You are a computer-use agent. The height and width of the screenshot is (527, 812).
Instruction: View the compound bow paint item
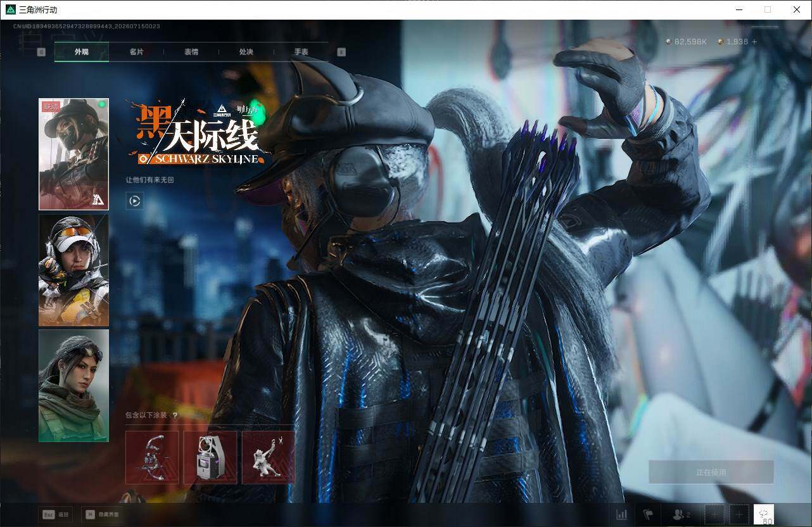152,457
